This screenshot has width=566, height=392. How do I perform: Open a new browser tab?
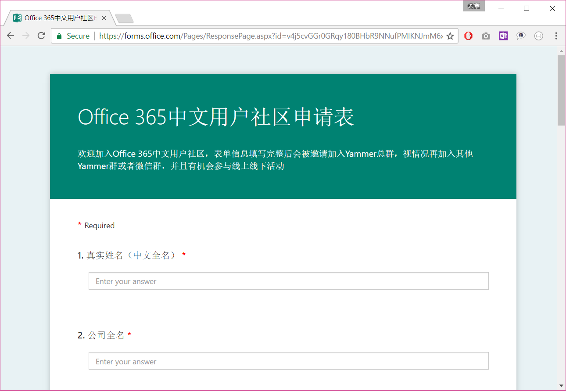[x=124, y=18]
